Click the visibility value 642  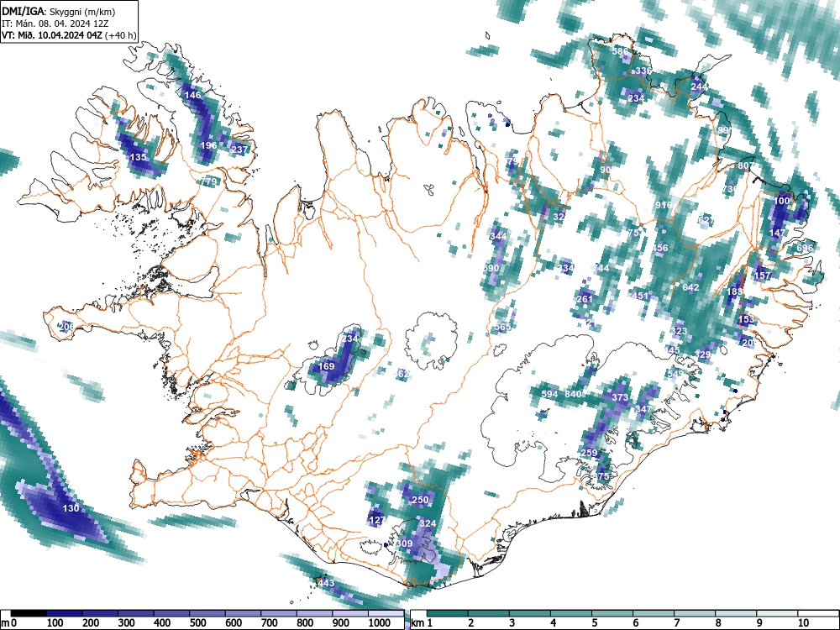pyautogui.click(x=690, y=287)
